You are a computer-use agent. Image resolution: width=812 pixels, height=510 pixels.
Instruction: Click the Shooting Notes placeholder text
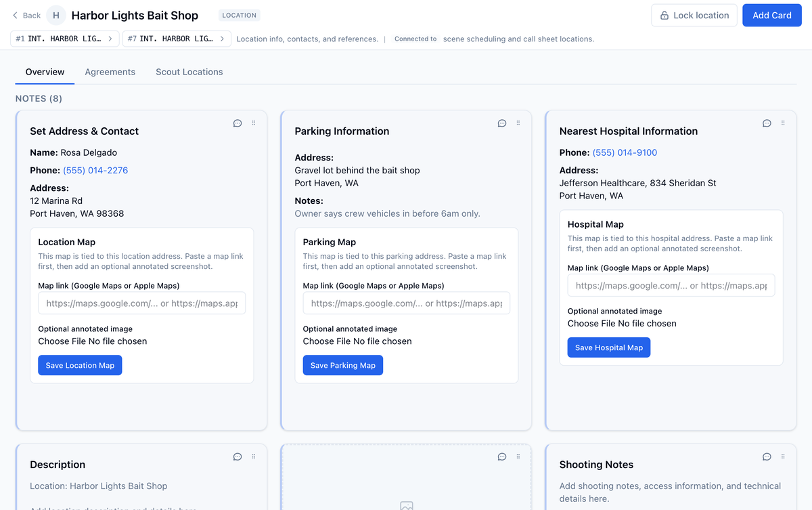pyautogui.click(x=670, y=492)
